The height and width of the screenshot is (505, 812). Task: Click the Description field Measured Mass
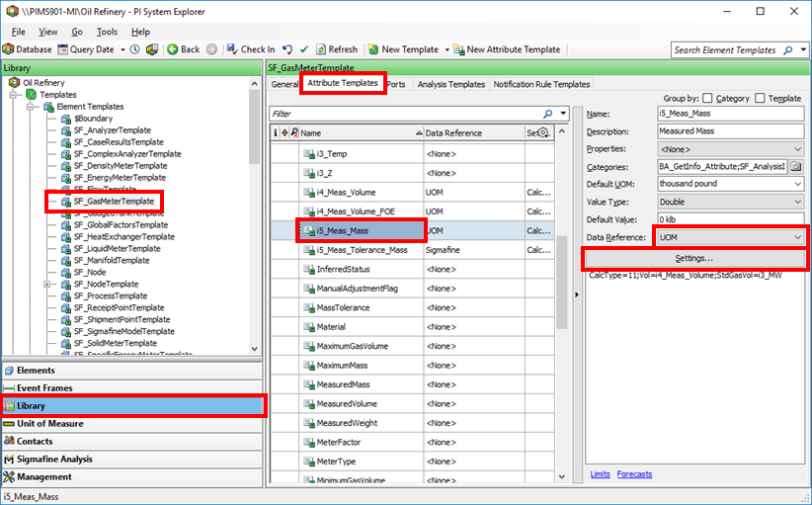[x=731, y=131]
